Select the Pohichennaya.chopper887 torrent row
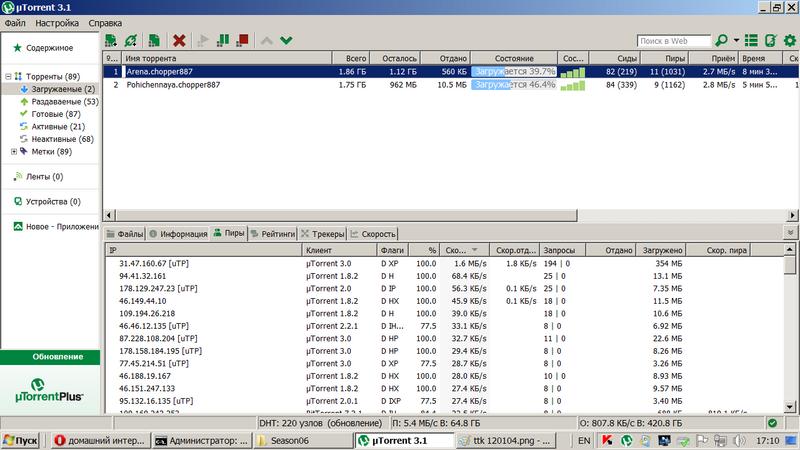The width and height of the screenshot is (800, 450). pos(451,85)
